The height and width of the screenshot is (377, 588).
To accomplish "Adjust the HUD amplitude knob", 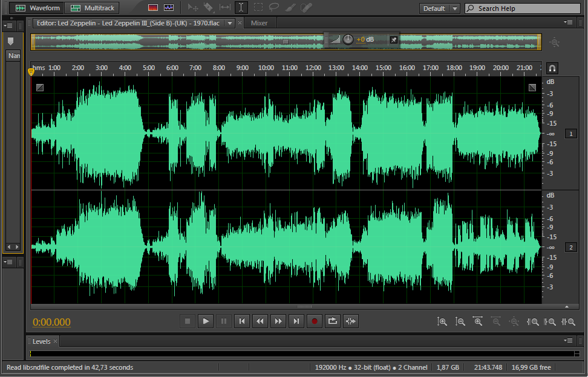I will click(348, 39).
